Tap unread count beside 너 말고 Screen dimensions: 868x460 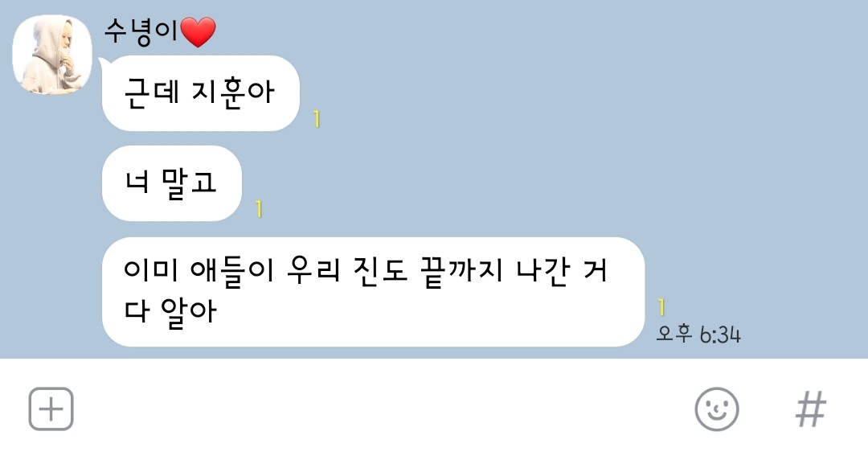[259, 209]
